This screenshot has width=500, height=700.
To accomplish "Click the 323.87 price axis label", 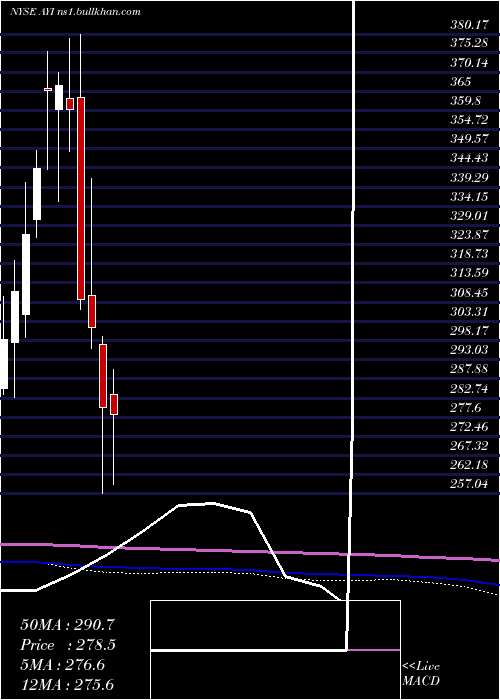I will tap(469, 234).
